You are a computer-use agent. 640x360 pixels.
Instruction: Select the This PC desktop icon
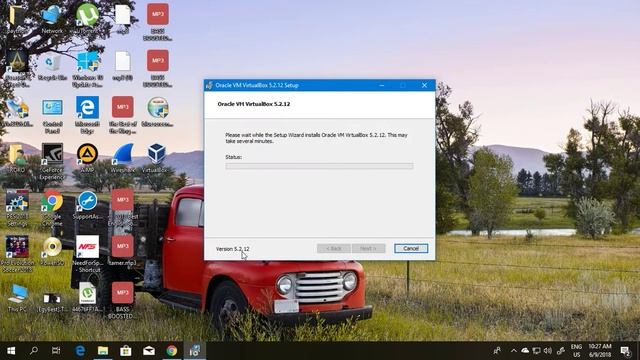[17, 298]
